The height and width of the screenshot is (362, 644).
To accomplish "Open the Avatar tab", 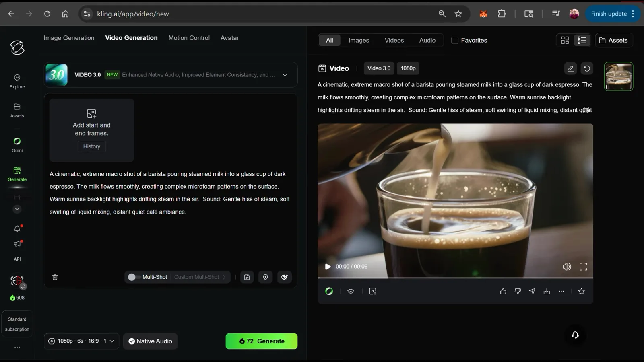I will click(229, 38).
